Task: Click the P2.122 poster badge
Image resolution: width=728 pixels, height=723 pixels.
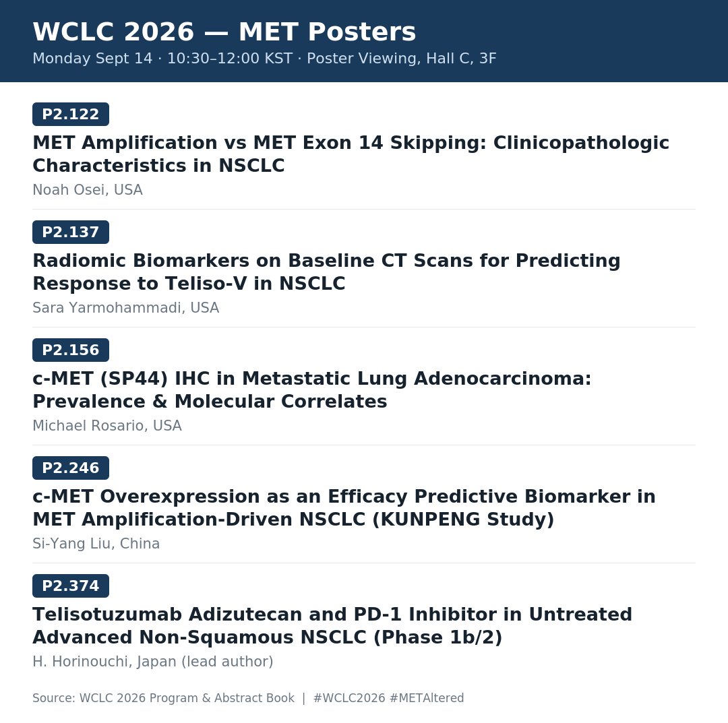Action: coord(71,114)
